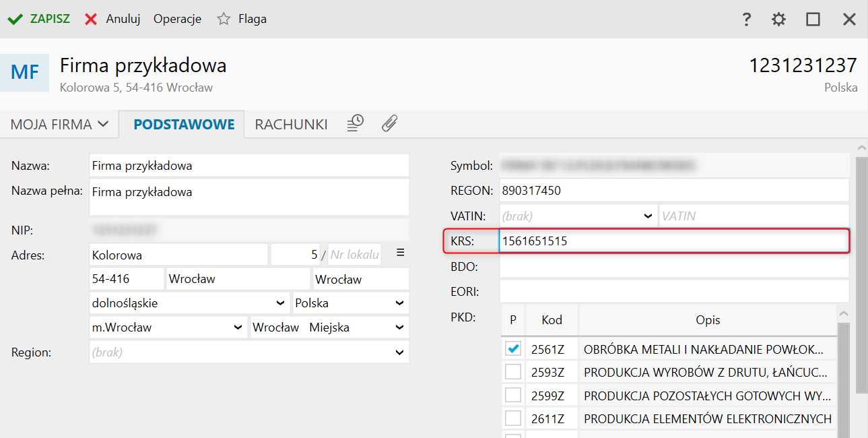Uncheck the 2561Z primary PKD checkbox
Image resolution: width=868 pixels, height=438 pixels.
pyautogui.click(x=513, y=349)
